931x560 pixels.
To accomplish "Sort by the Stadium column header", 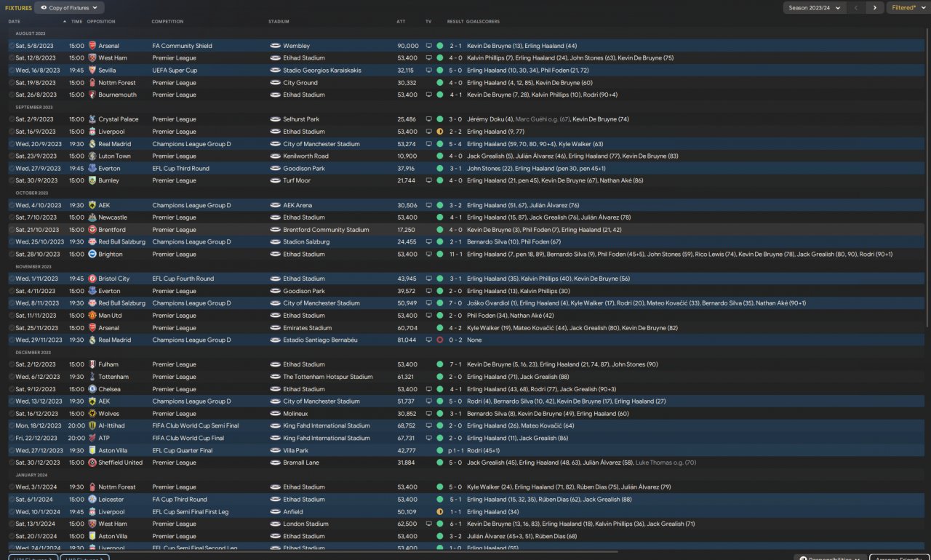I will pos(279,22).
